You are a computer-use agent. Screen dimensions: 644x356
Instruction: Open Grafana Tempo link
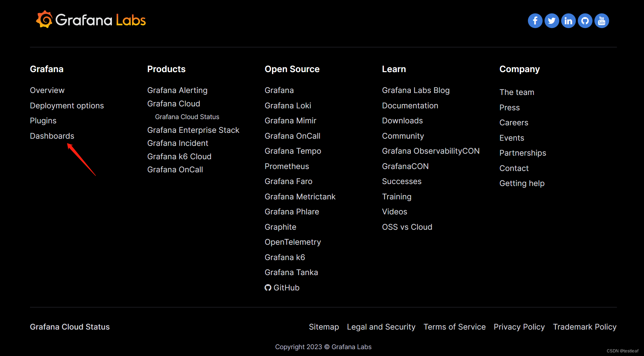[x=293, y=151]
